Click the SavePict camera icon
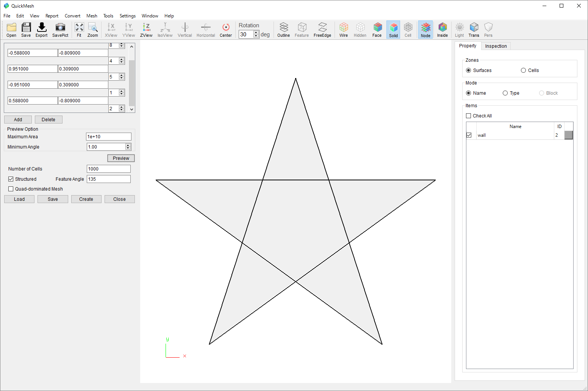Image resolution: width=588 pixels, height=391 pixels. click(x=60, y=30)
